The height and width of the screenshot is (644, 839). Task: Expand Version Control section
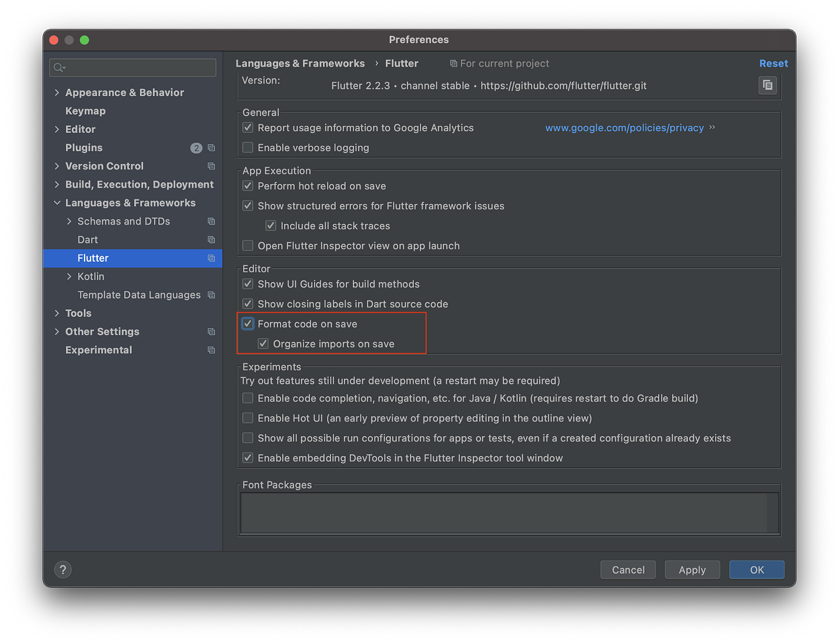pyautogui.click(x=57, y=166)
